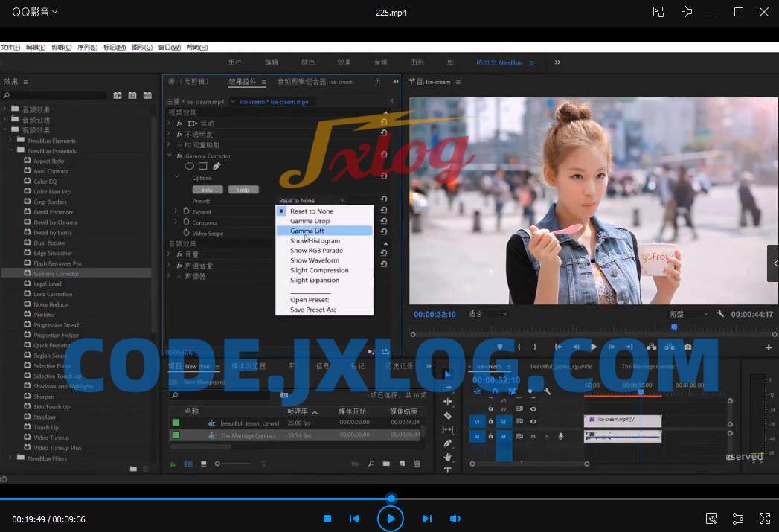Viewport: 779px width, 532px height.
Task: Click the pen mask tool under Gamma Corrector
Action: pyautogui.click(x=217, y=167)
